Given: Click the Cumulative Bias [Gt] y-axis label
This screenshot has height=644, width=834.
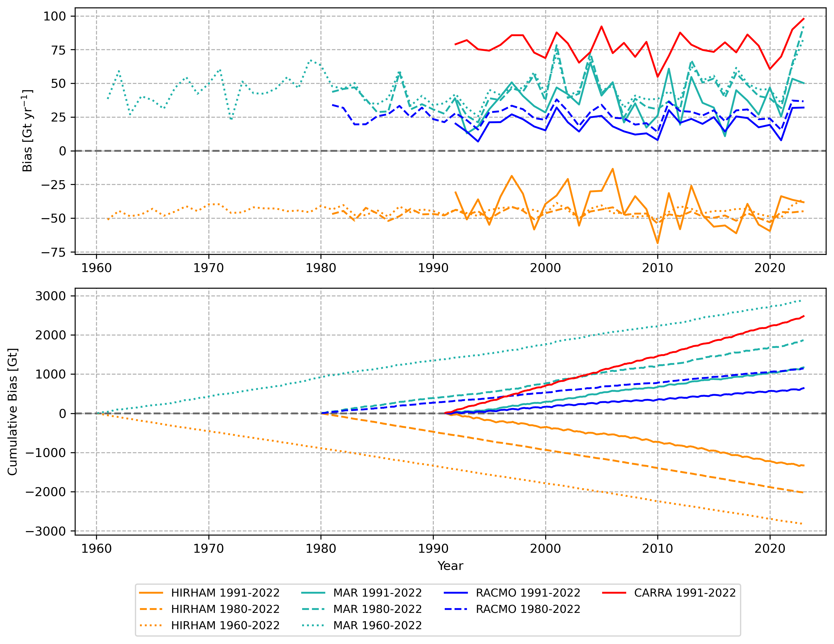Looking at the screenshot, I should coord(13,412).
